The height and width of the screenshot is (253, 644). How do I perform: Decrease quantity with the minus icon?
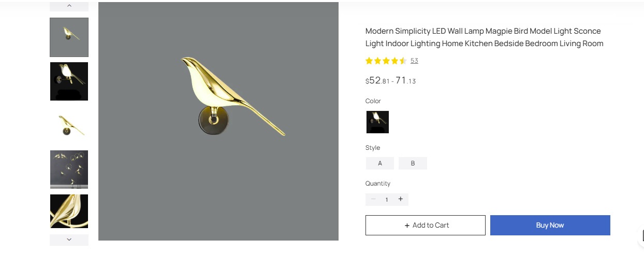click(373, 199)
